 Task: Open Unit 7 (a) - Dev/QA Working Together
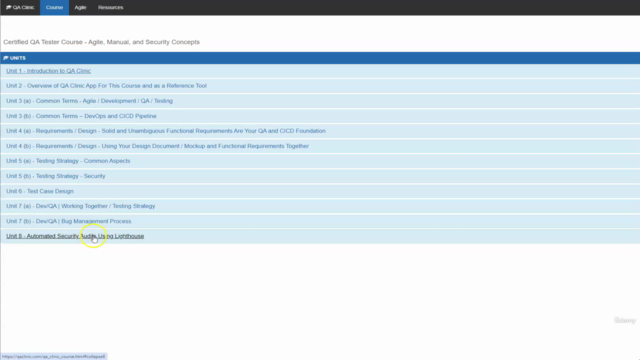point(81,206)
